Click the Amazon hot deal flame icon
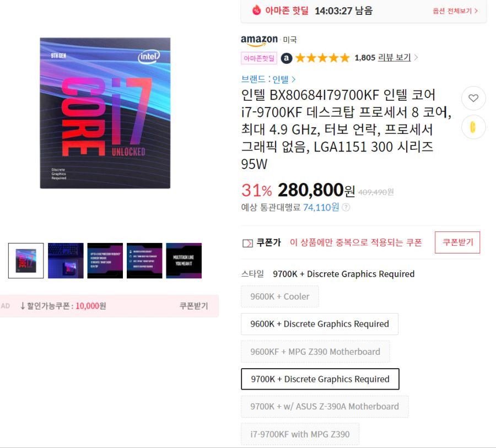The height and width of the screenshot is (448, 496). coord(256,10)
